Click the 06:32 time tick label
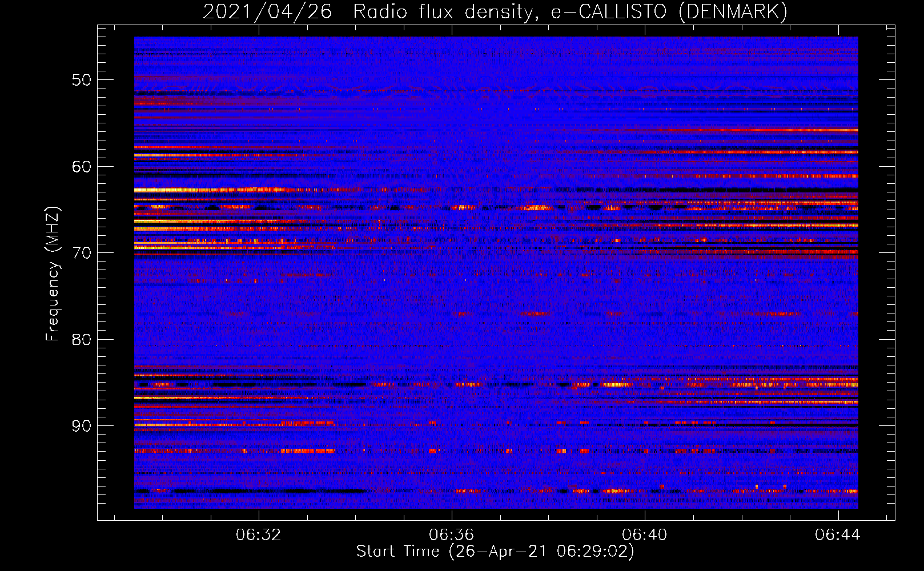 click(259, 535)
